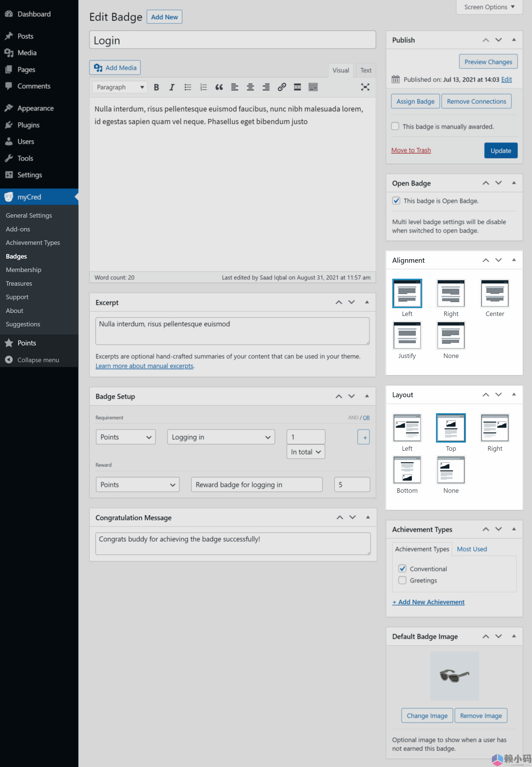The image size is (532, 767).
Task: Enable fullscreen distraction-free editor mode
Action: [x=365, y=87]
